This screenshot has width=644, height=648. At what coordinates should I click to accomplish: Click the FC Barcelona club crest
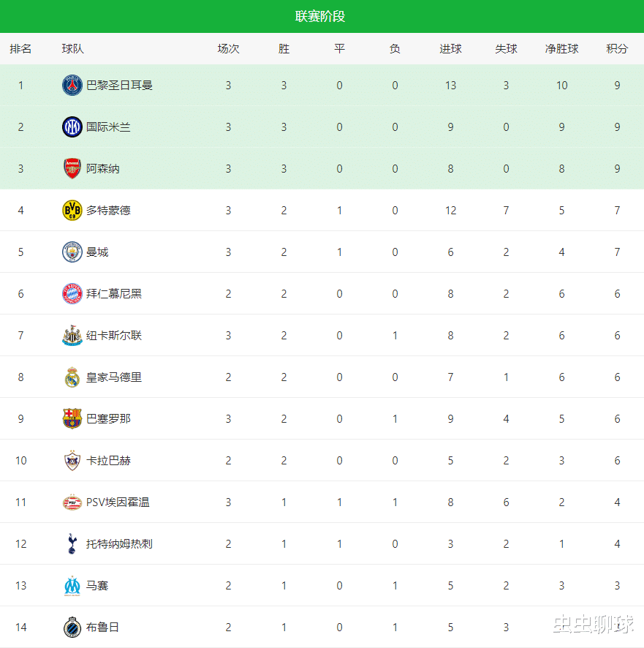[72, 419]
